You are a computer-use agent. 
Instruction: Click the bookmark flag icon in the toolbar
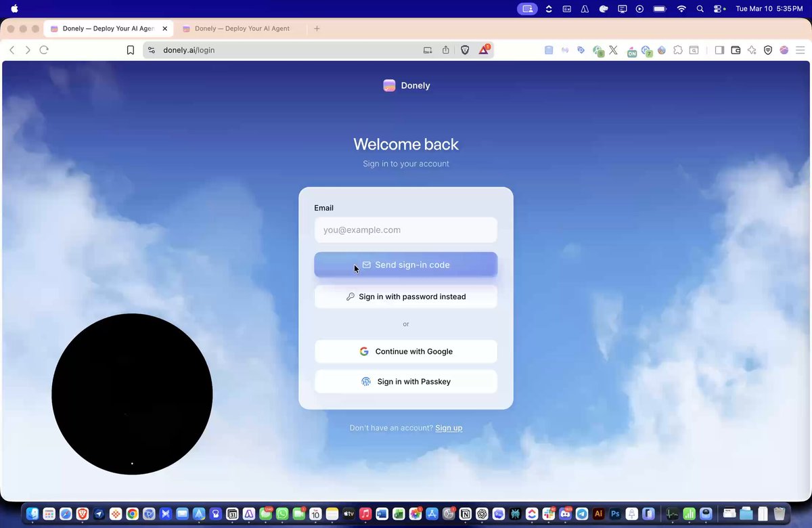click(130, 49)
